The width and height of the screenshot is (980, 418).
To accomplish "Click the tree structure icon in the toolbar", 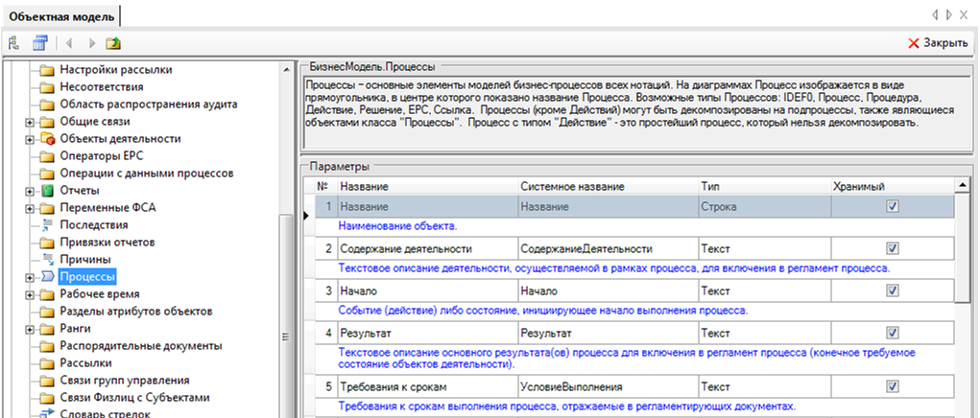I will [x=14, y=43].
